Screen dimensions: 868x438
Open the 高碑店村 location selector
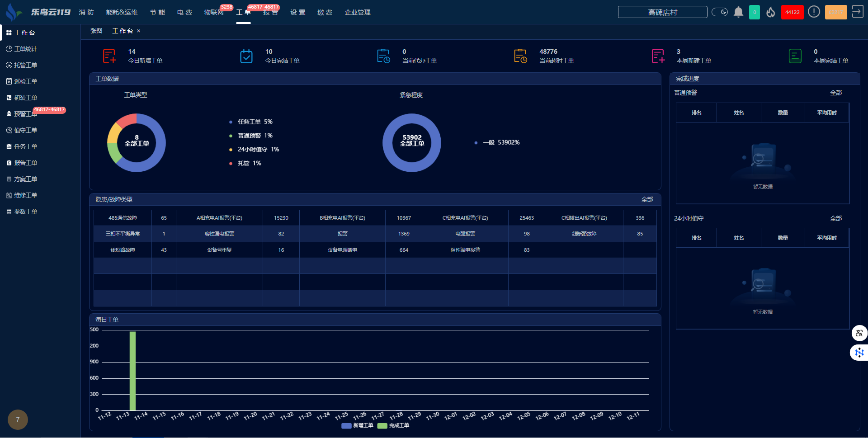[x=662, y=12]
